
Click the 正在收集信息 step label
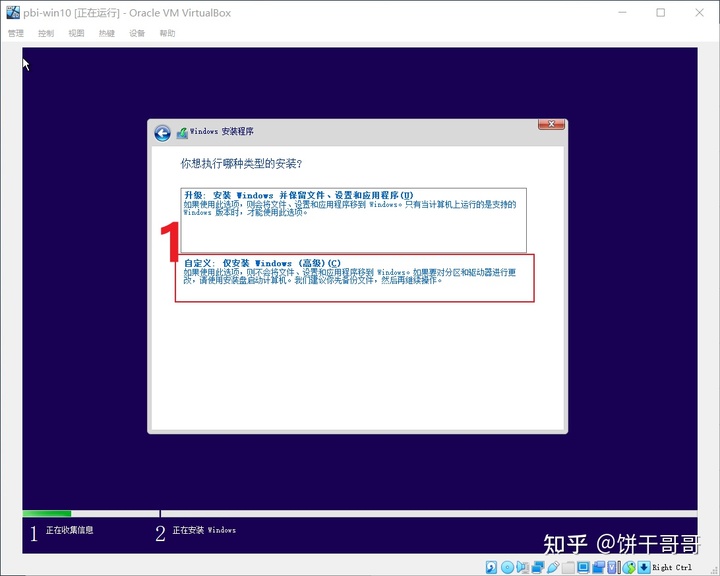[69, 530]
